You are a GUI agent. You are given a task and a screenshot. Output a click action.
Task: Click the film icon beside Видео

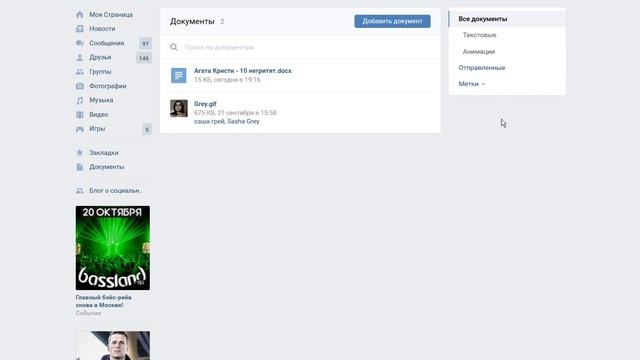pos(80,115)
